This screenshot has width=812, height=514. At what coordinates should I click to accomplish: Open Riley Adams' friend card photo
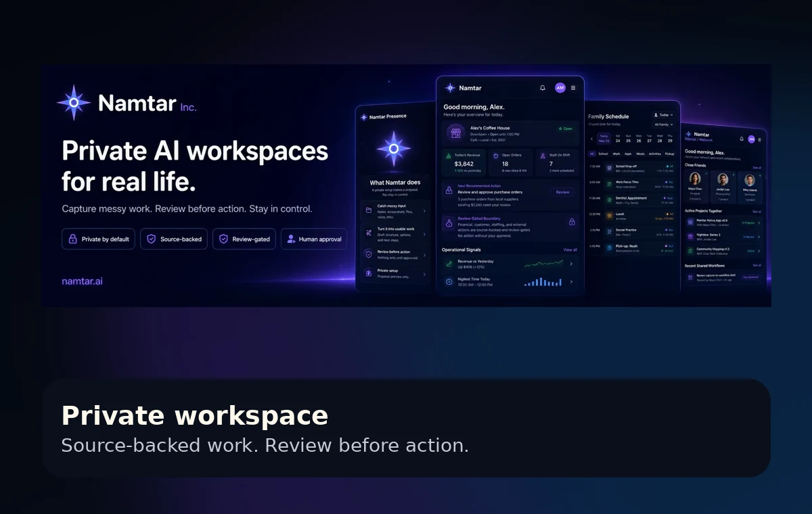750,180
